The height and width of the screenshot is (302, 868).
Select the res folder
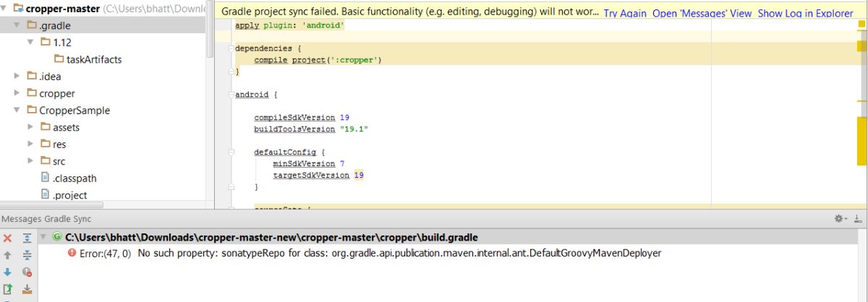pyautogui.click(x=59, y=144)
